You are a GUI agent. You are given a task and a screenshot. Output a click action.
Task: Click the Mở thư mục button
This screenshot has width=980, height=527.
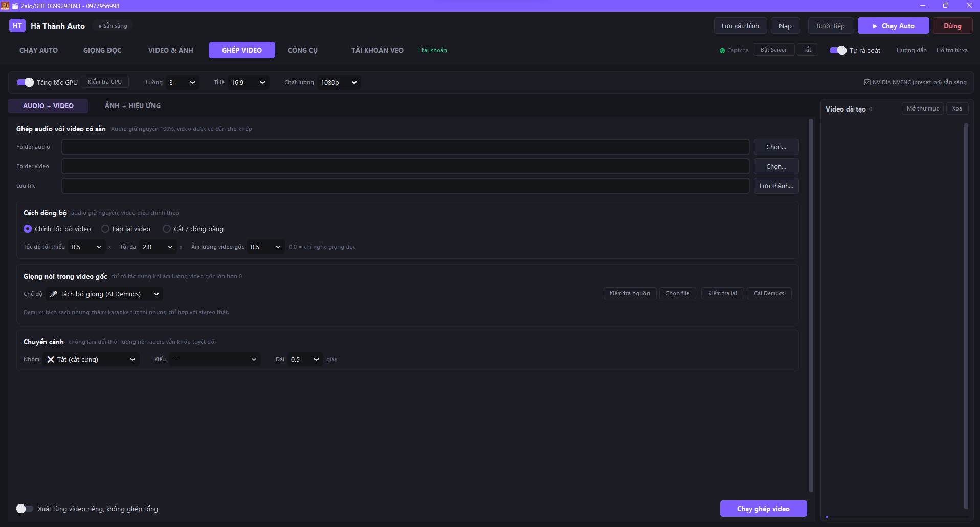(923, 108)
